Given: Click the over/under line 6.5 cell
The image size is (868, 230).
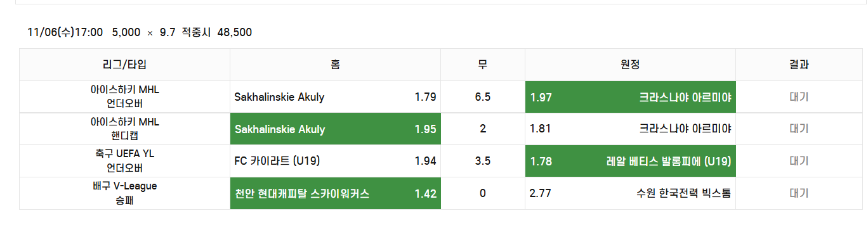Looking at the screenshot, I should (x=483, y=97).
